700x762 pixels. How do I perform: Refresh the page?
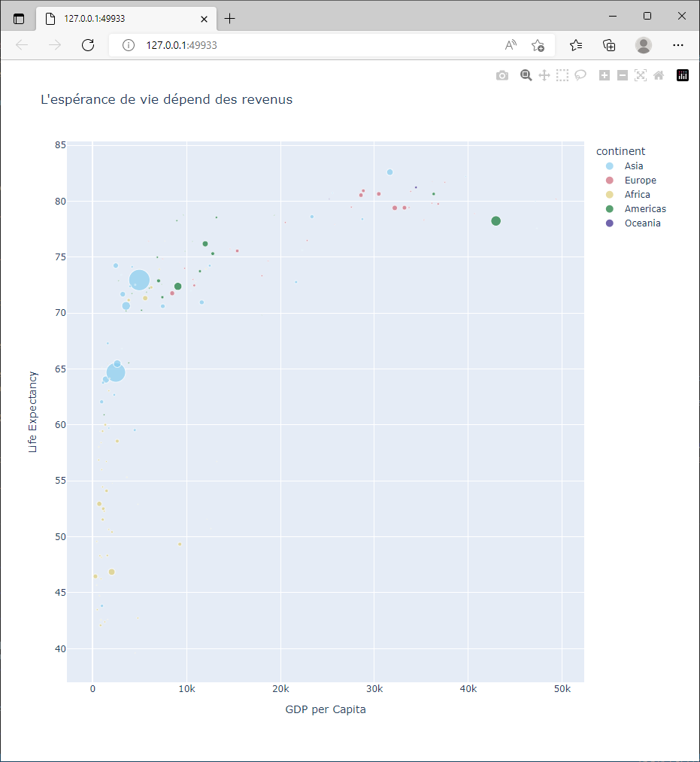coord(88,45)
